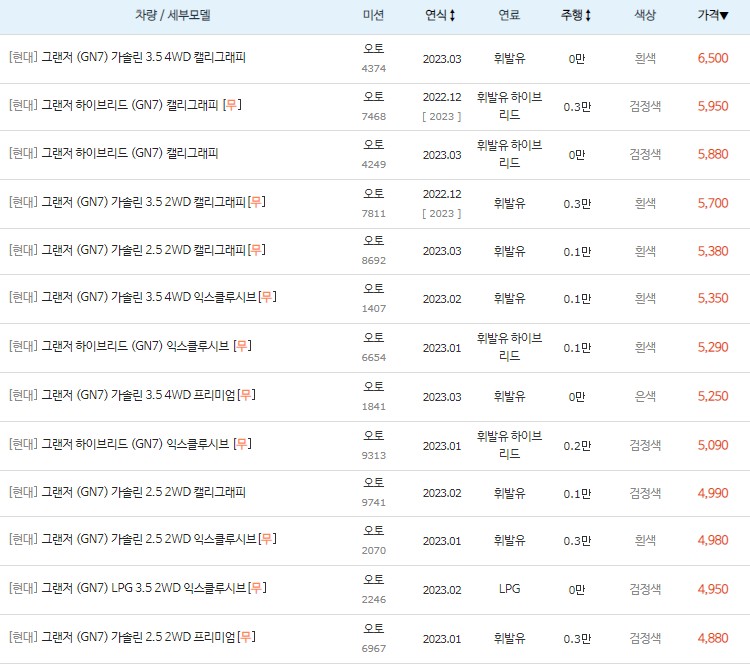
Task: Click the 오토 1841 transmission cell
Action: click(374, 396)
